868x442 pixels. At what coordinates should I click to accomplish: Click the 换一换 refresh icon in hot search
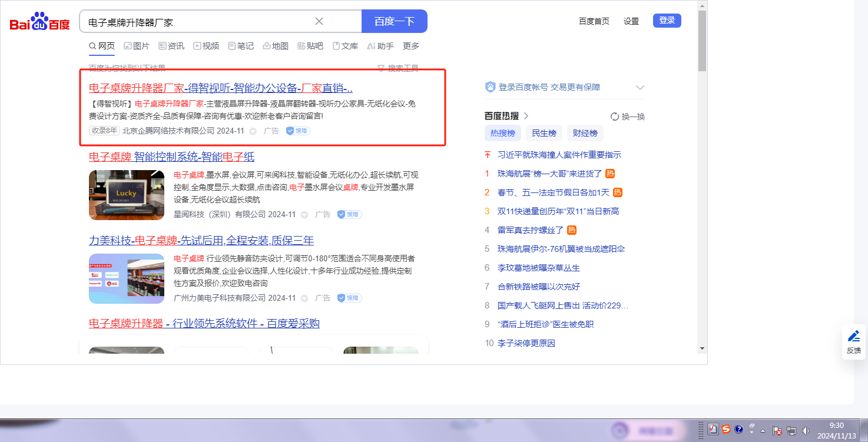pos(615,117)
